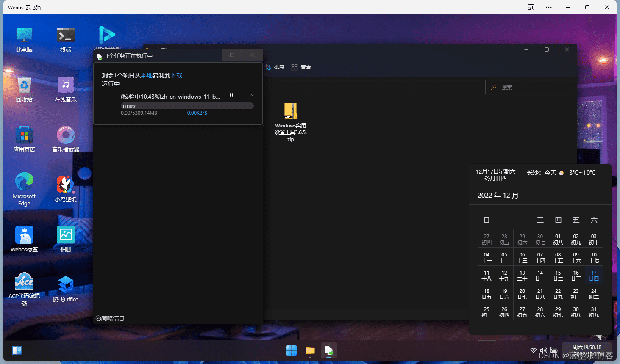The width and height of the screenshot is (620, 364).
Task: Select December 25 in calendar
Action: [487, 312]
